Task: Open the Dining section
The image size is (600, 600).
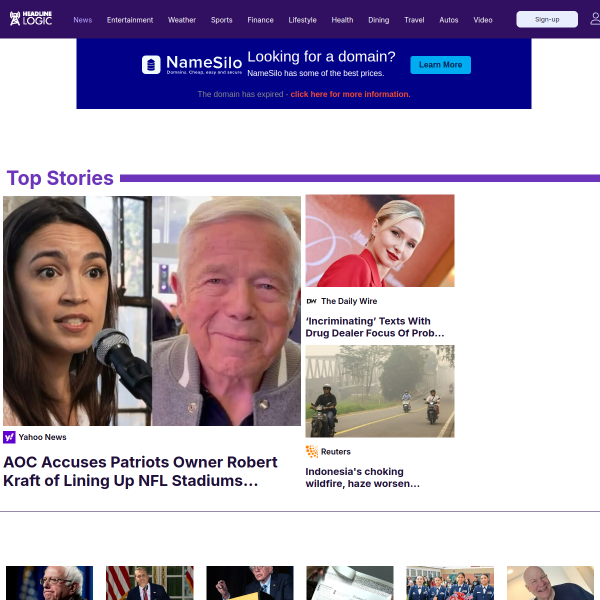Action: [378, 20]
